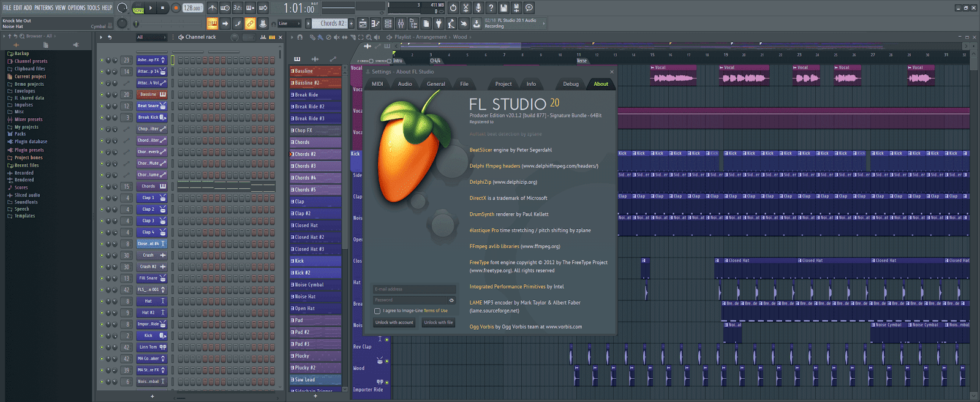Screen dimensions: 980x402
Task: Open the playlist view icon
Action: [363, 23]
